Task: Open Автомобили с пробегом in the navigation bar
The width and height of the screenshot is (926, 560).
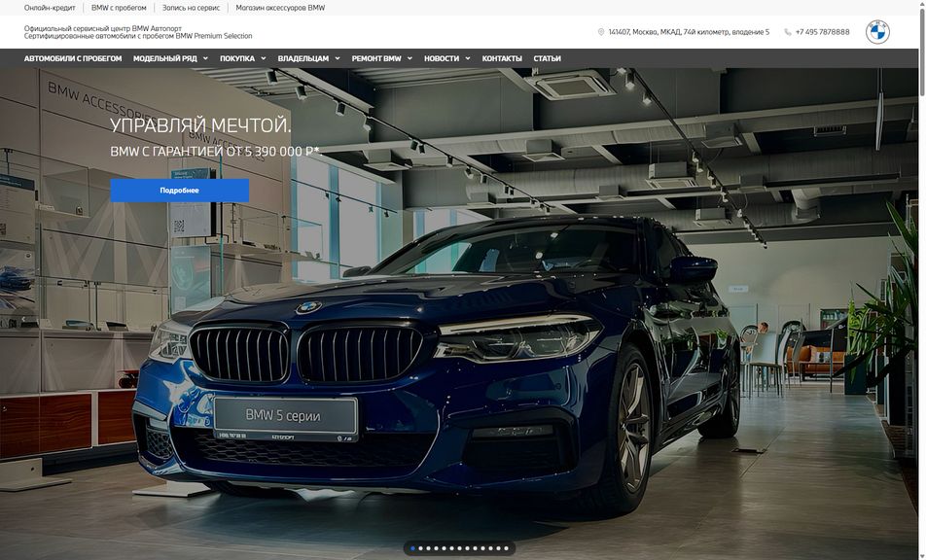Action: tap(73, 58)
